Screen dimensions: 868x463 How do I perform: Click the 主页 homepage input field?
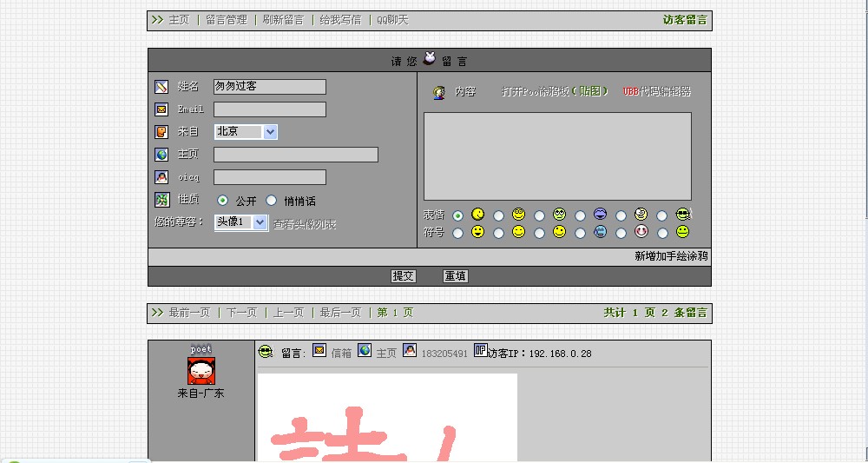tap(296, 155)
